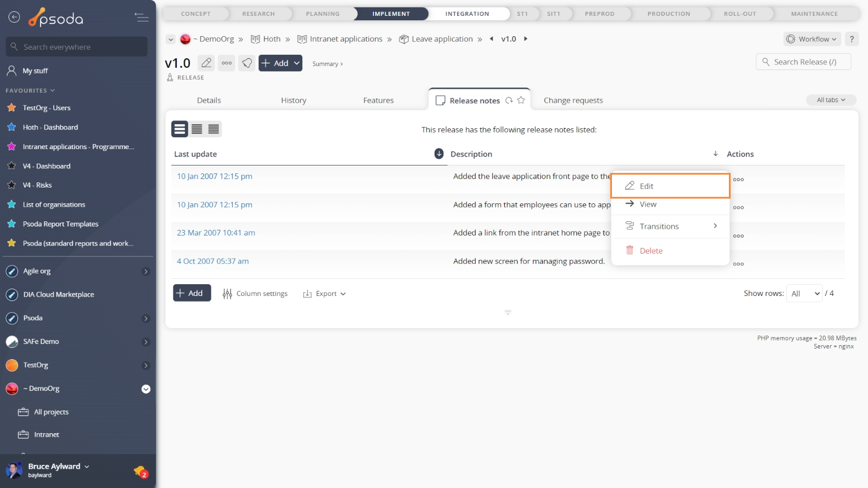Screen dimensions: 868x488
Task: Open user menu for Bruce Aylward
Action: 59,467
